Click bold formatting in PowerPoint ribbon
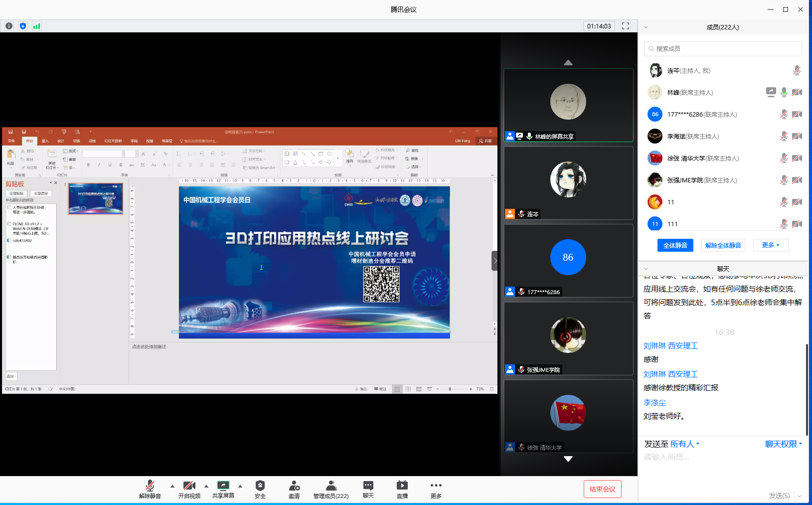Image resolution: width=812 pixels, height=505 pixels. pos(88,165)
